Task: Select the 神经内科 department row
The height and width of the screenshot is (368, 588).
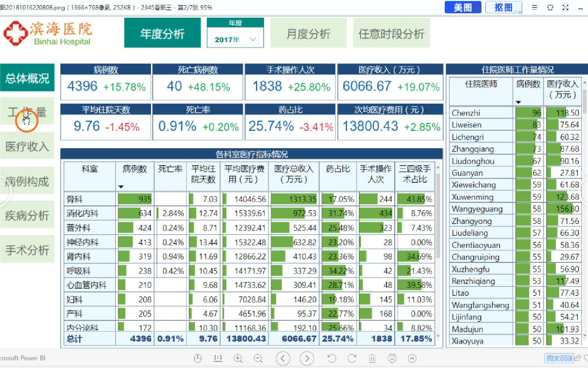Action: [x=249, y=242]
